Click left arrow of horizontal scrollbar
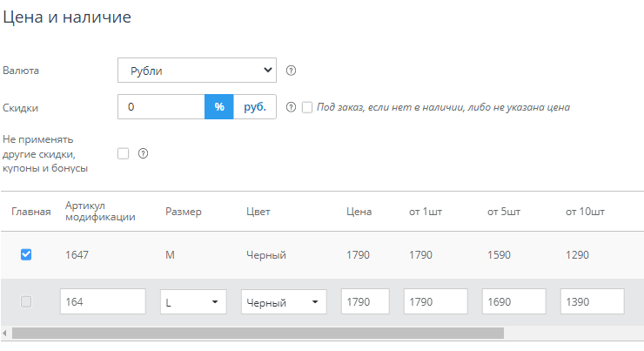 click(x=5, y=333)
